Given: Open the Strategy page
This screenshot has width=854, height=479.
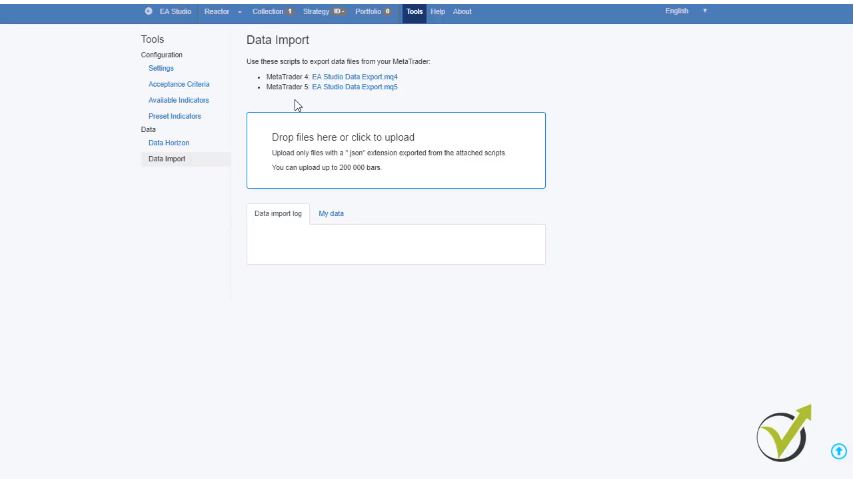Looking at the screenshot, I should pos(316,11).
